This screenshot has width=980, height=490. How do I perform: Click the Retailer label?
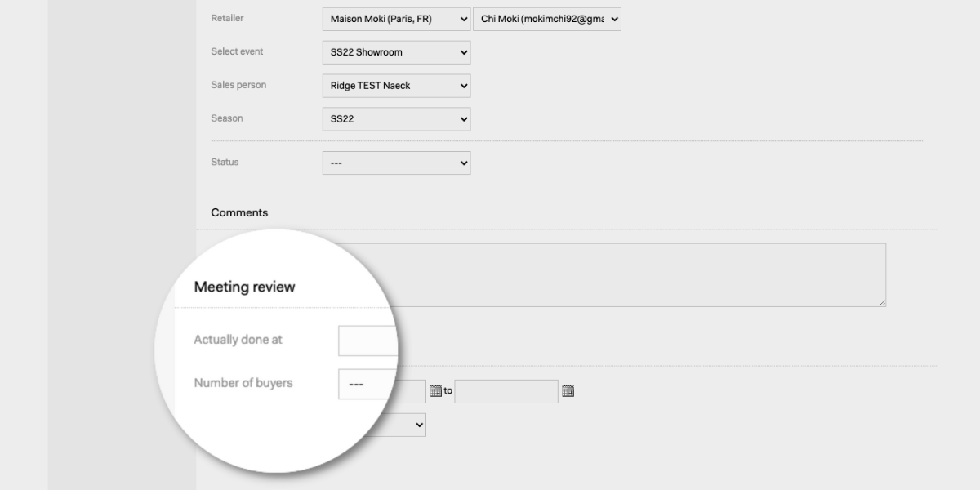227,18
